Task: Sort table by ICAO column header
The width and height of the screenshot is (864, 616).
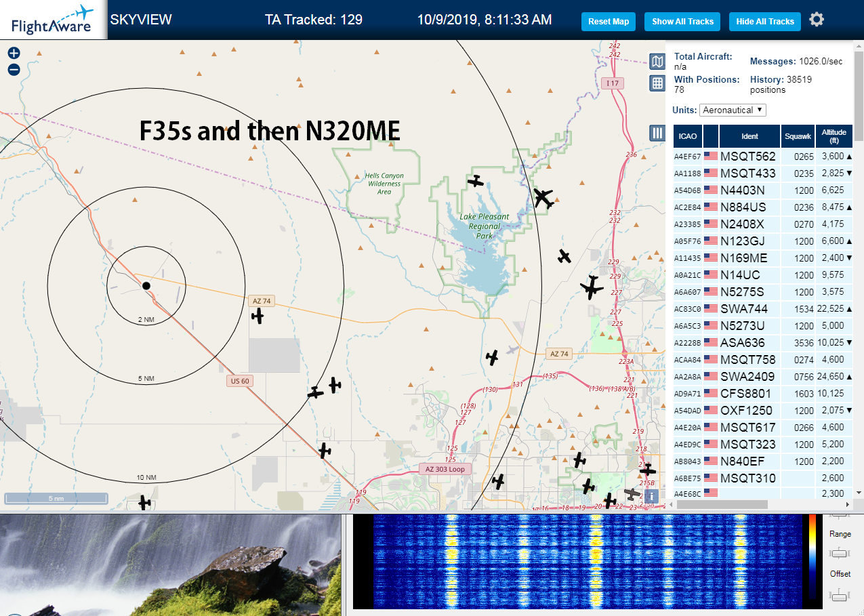Action: pyautogui.click(x=687, y=136)
